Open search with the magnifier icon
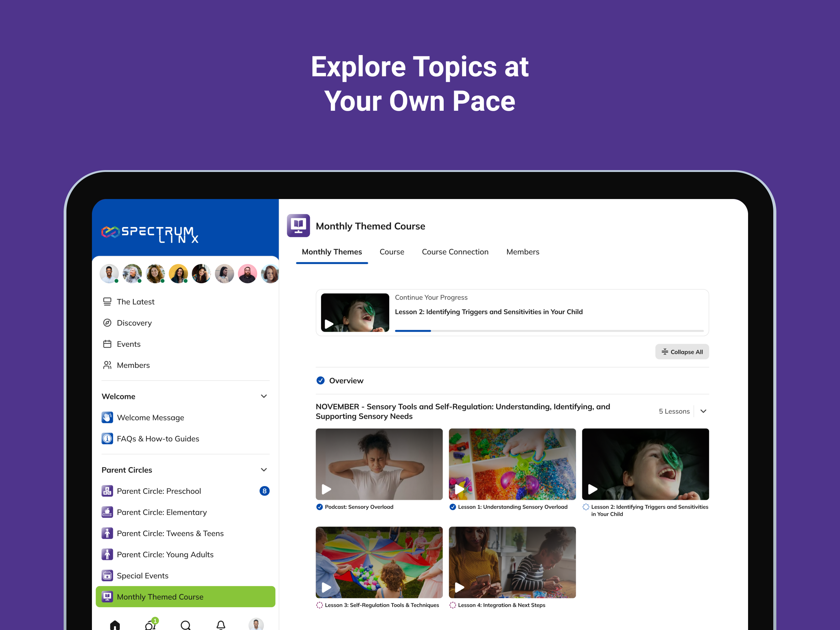Viewport: 840px width, 630px height. click(x=186, y=625)
